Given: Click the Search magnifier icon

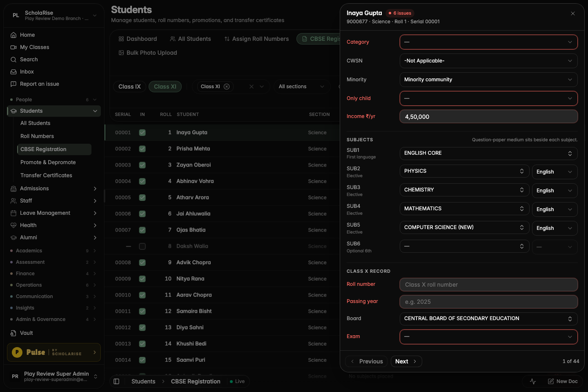Looking at the screenshot, I should click(13, 60).
